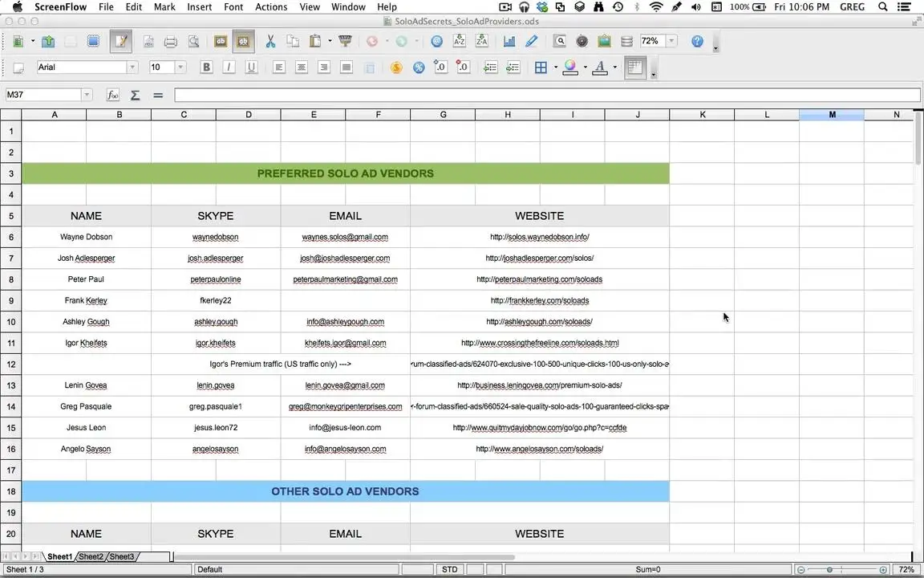Viewport: 924px width, 578px height.
Task: Open file with the Open icon
Action: tap(48, 41)
